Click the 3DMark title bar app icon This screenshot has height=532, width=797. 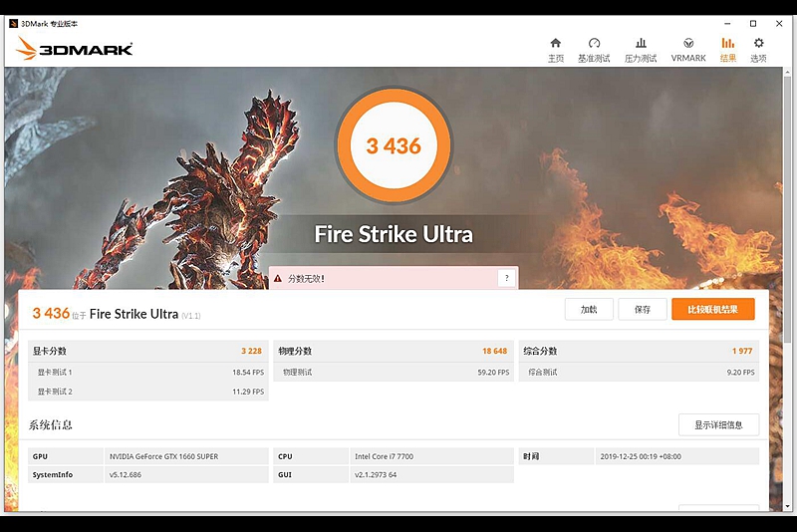click(13, 23)
